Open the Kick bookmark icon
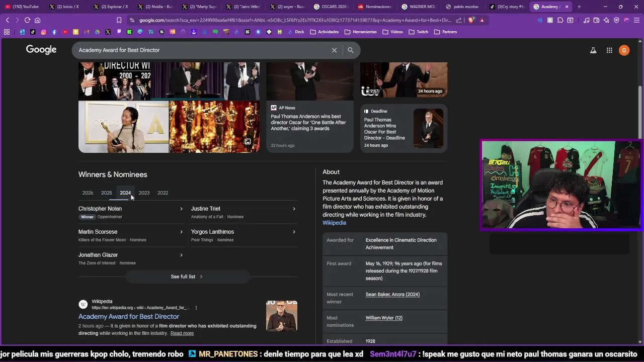Screen dimensions: 644x362 tap(129, 32)
